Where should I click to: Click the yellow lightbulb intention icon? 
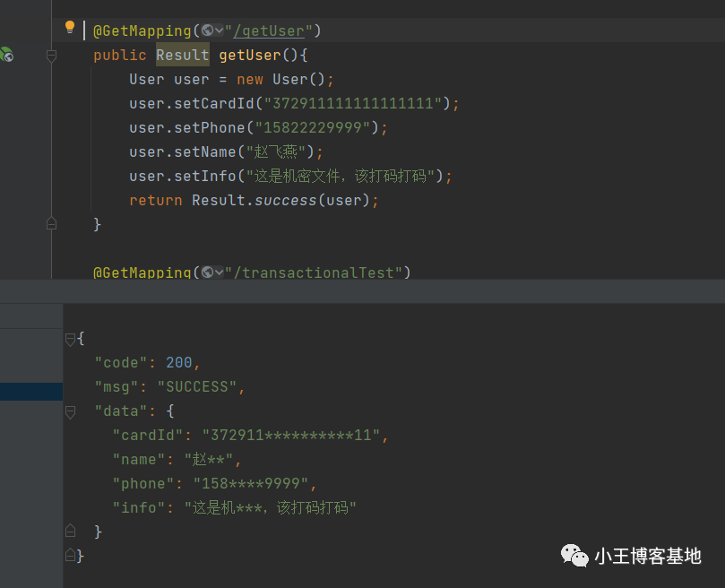click(x=70, y=27)
